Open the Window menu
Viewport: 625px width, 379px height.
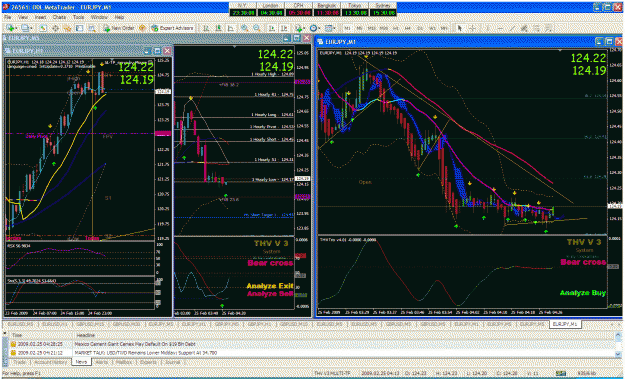[x=99, y=18]
